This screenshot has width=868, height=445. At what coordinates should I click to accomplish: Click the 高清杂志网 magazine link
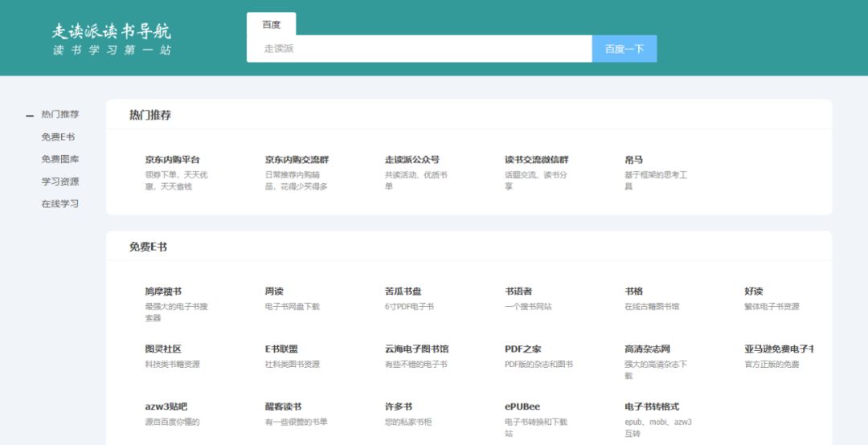(x=647, y=349)
